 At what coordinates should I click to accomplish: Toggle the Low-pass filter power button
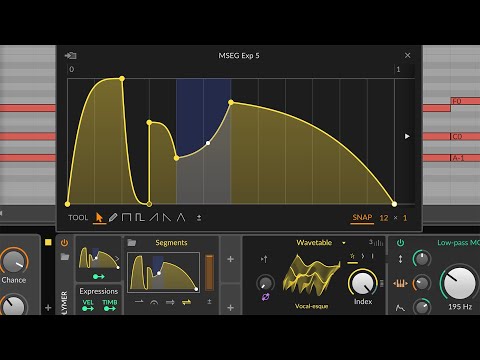[400, 243]
